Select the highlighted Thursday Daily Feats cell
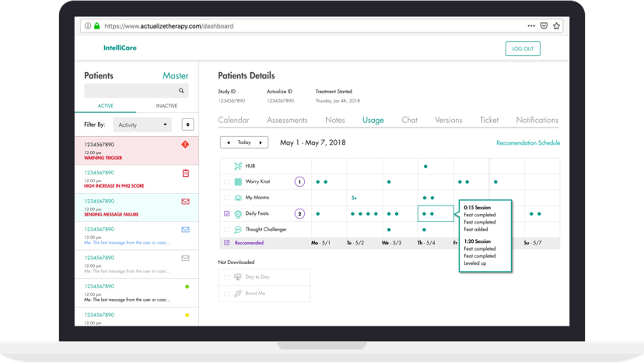Image resolution: width=644 pixels, height=363 pixels. point(436,214)
